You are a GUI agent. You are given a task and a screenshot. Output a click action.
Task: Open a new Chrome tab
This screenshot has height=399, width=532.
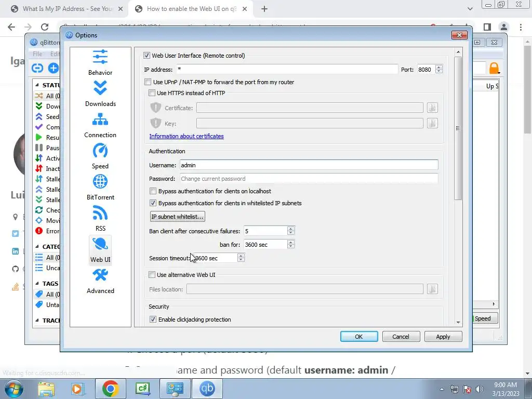pyautogui.click(x=264, y=9)
